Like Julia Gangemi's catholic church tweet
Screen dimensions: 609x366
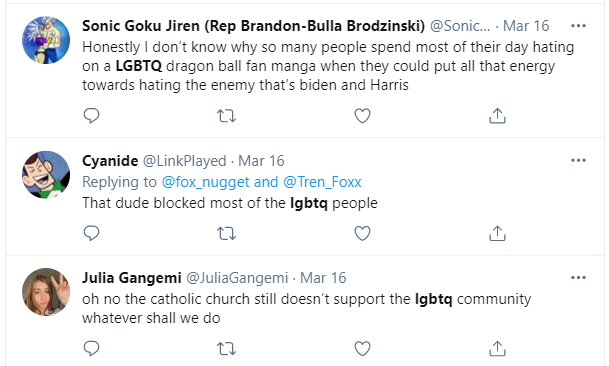pos(362,349)
